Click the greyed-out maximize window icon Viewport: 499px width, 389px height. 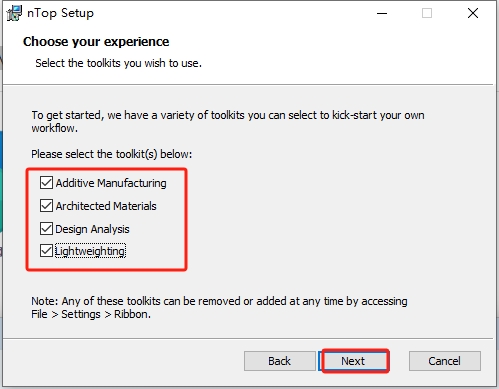click(x=427, y=13)
